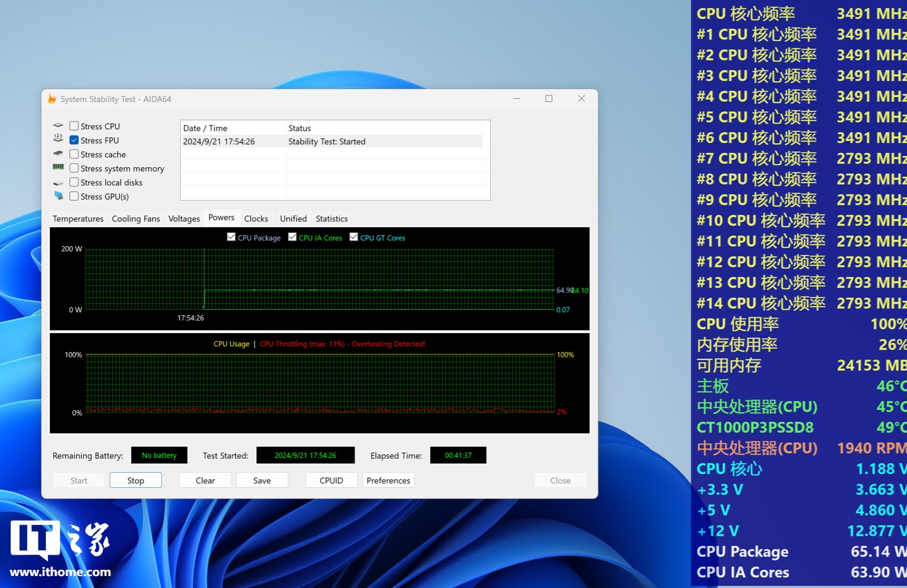
Task: Maximize the System Stability Test window
Action: 549,99
